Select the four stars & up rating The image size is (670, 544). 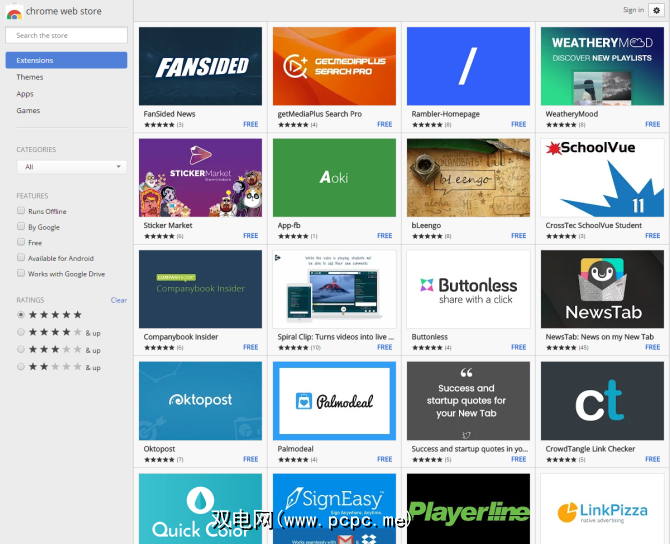tap(21, 332)
